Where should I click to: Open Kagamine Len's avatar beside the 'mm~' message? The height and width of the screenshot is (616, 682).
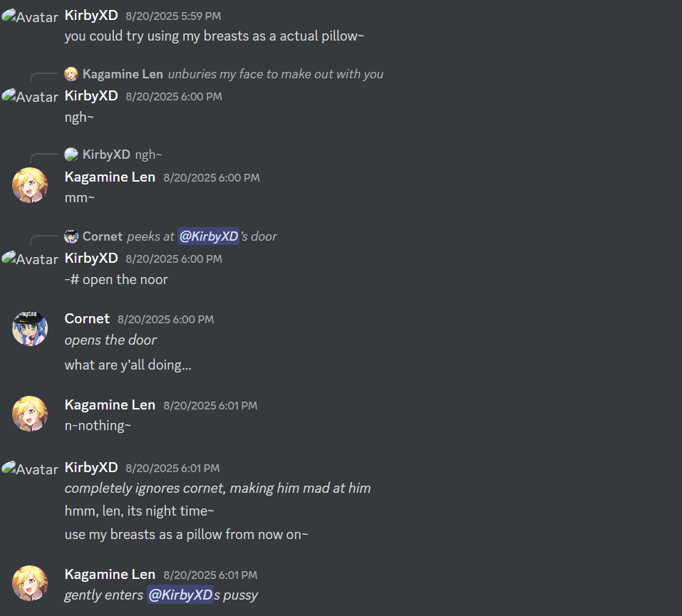[30, 185]
